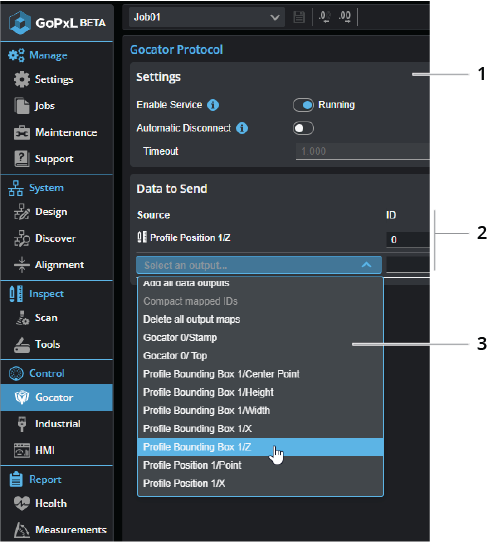Select Profile Bounding Box 1/Z option
The height and width of the screenshot is (542, 488).
coord(260,447)
